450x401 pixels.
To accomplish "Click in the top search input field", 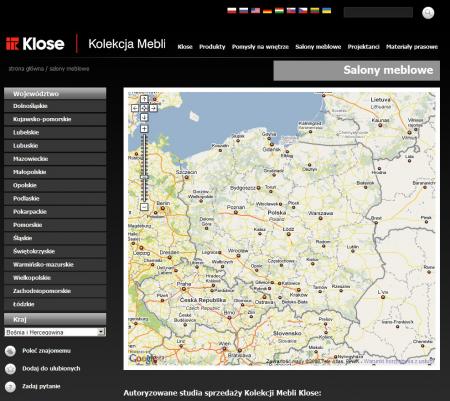I will 378,13.
